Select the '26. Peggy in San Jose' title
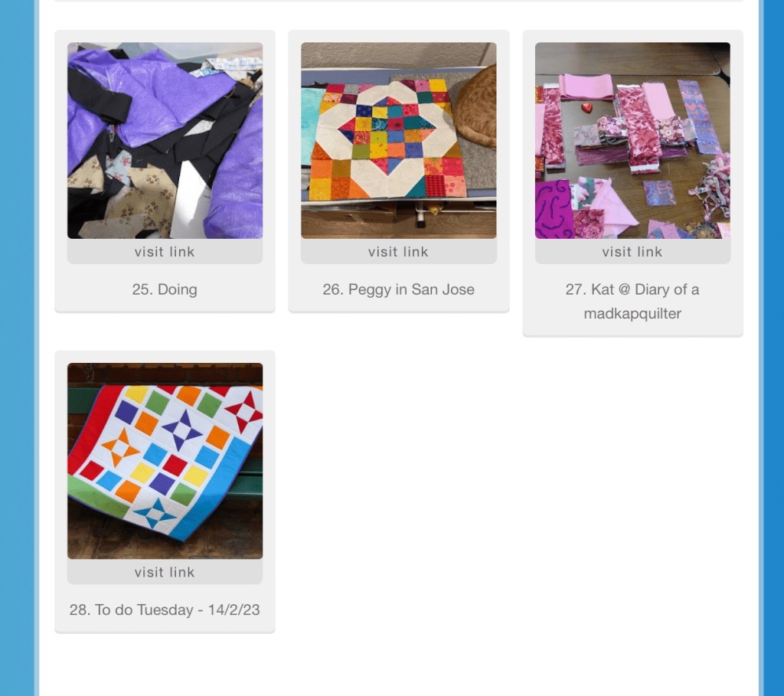This screenshot has width=784, height=696. click(x=398, y=289)
